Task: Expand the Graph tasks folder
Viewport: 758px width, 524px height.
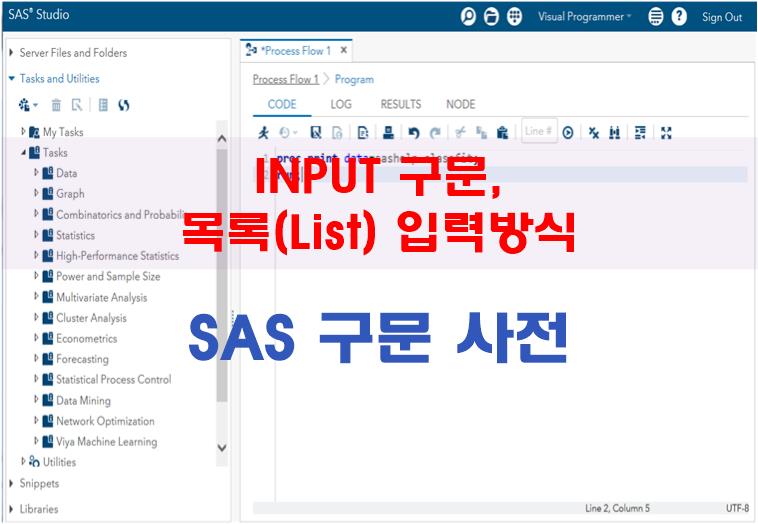Action: (36, 193)
